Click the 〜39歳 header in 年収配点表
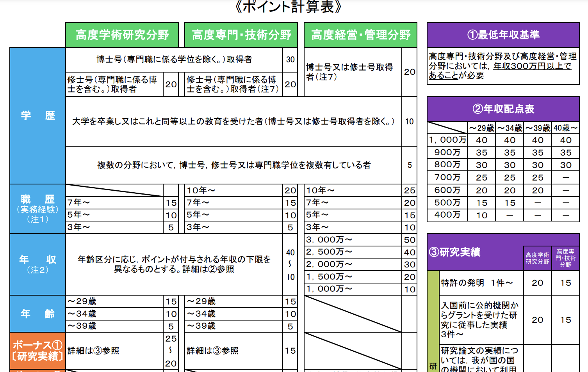Viewport: 588px width, 372px height. tap(538, 128)
